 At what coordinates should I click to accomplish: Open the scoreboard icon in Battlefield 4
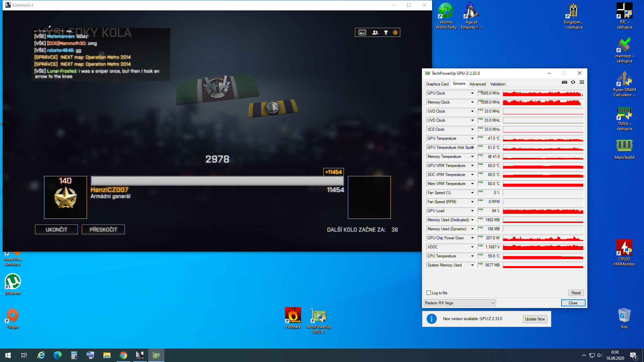[362, 33]
